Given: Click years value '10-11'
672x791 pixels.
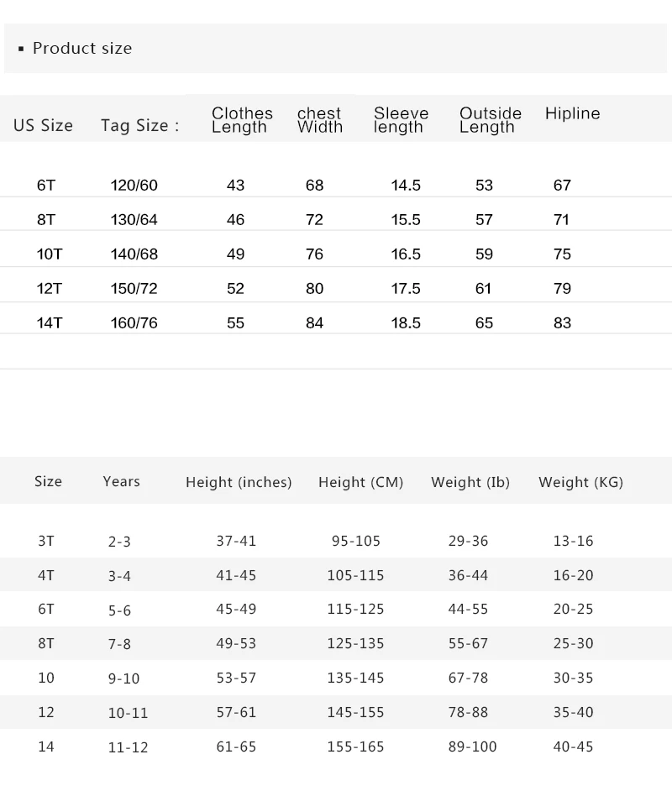Looking at the screenshot, I should point(129,713).
